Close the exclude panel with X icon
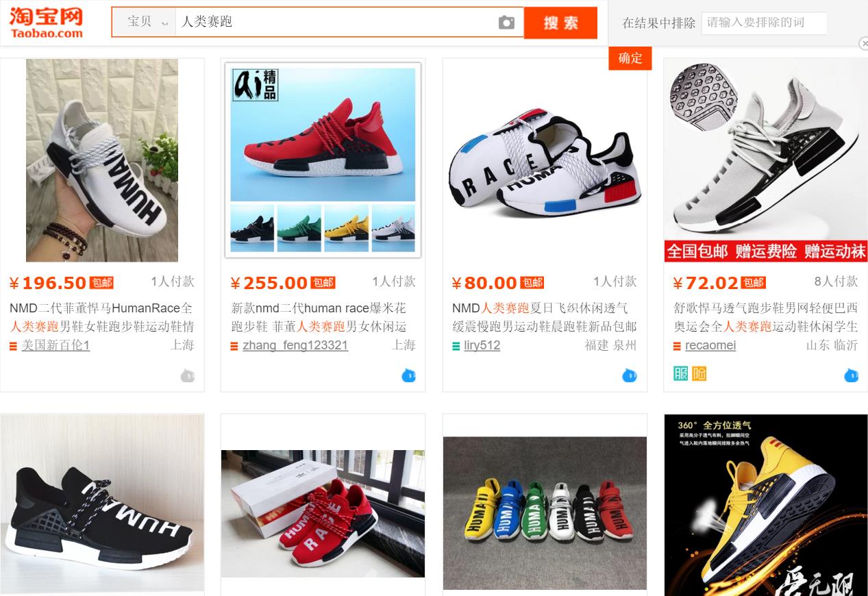868x596 pixels. (x=863, y=44)
